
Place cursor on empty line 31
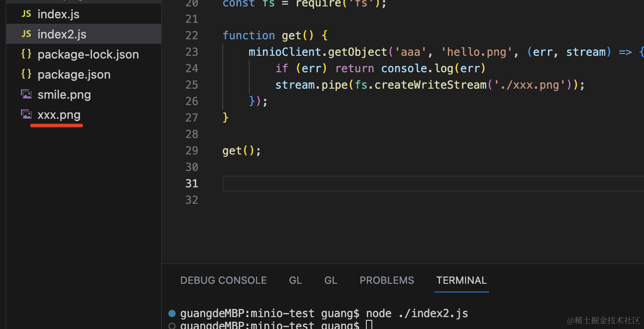point(412,184)
